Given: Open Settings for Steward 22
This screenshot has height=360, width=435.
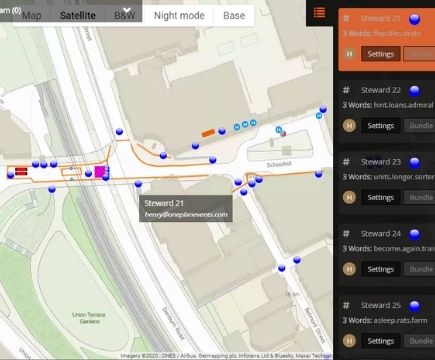Looking at the screenshot, I should point(381,126).
